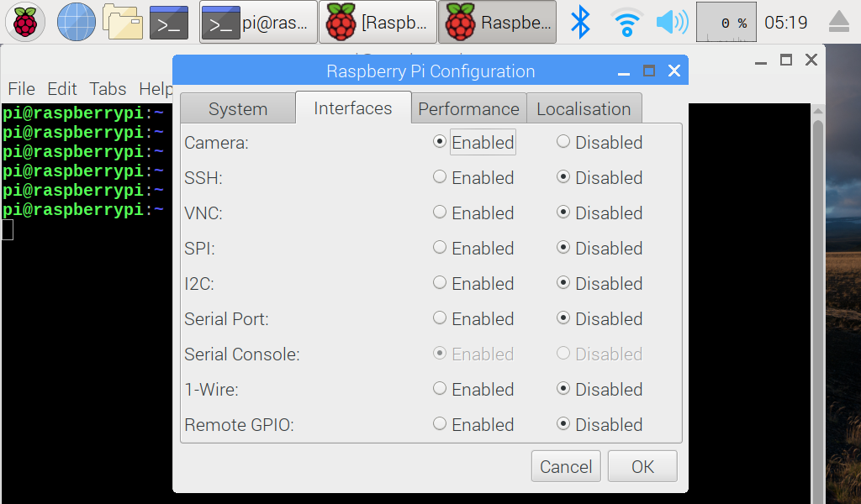Open the terminal's Edit menu
This screenshot has height=504, width=861.
click(x=62, y=89)
